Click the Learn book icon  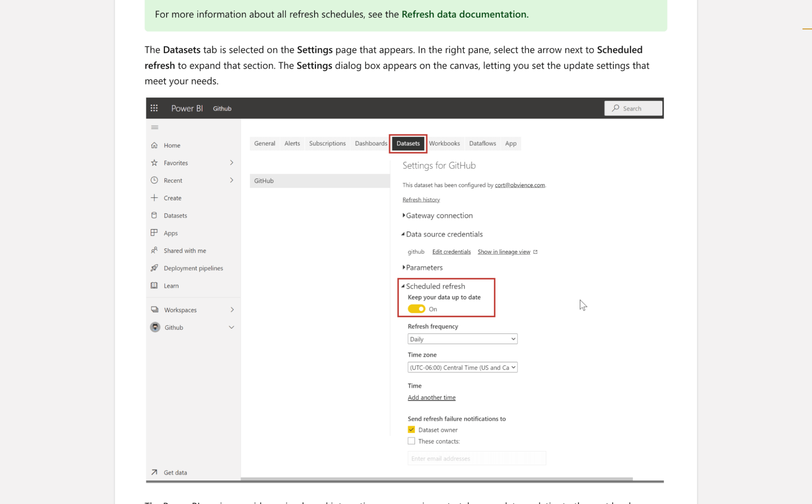point(154,286)
